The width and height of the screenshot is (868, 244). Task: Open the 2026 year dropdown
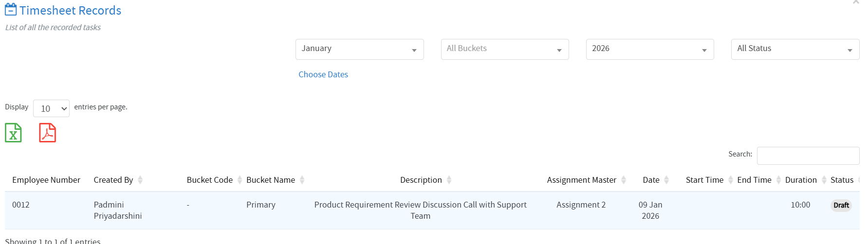point(649,49)
